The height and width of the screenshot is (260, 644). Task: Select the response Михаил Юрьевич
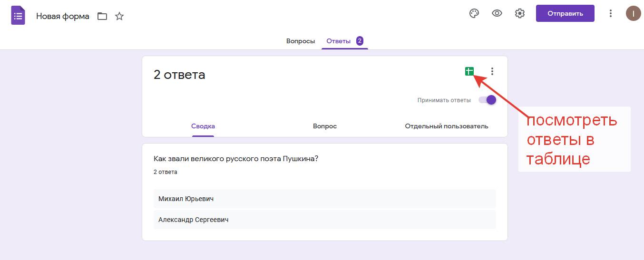click(186, 199)
